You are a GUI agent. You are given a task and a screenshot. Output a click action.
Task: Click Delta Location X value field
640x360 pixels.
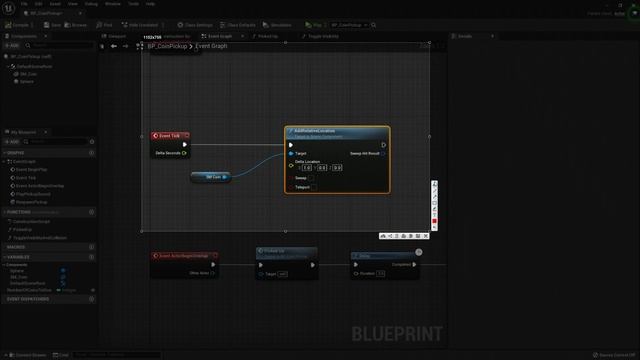[x=307, y=168]
